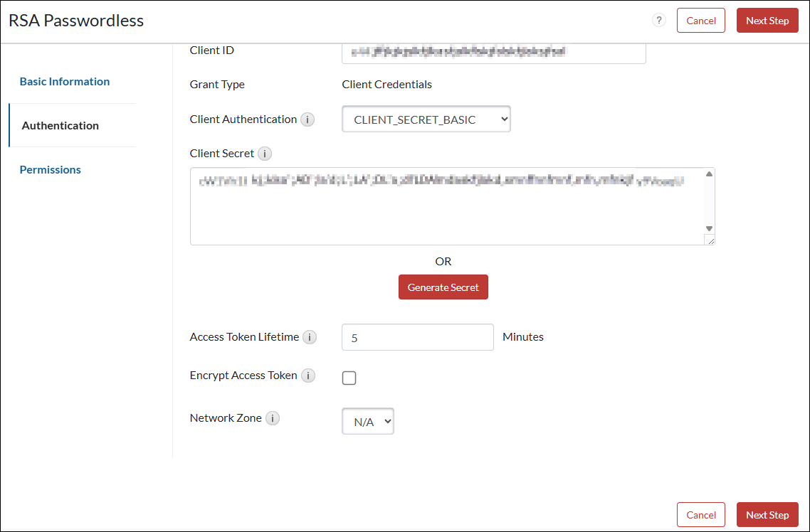Show Client Authentication info tooltip icon
Viewport: 810px width, 532px height.
tap(307, 119)
